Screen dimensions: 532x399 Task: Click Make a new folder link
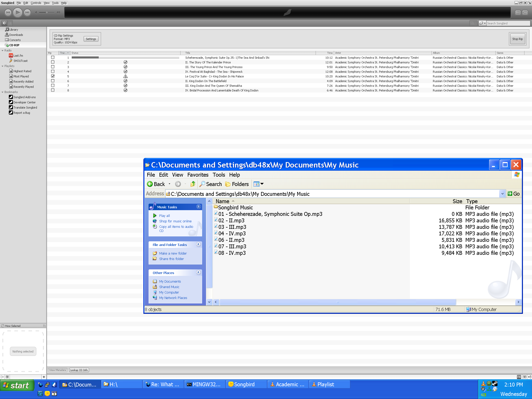point(173,253)
